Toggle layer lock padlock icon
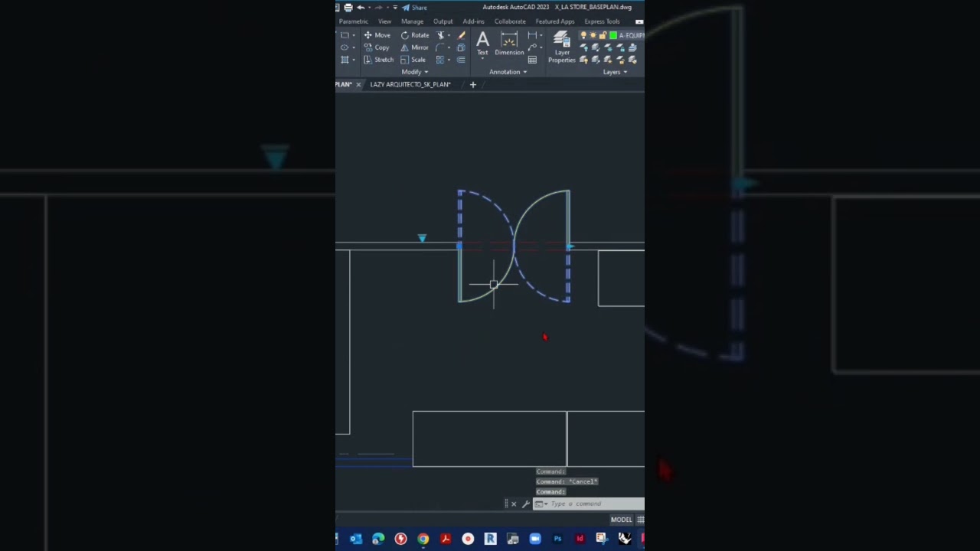This screenshot has width=980, height=551. click(603, 35)
